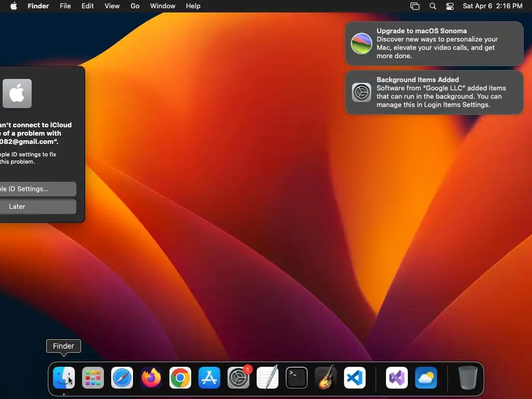Open System Settings with badge in Dock
Image resolution: width=532 pixels, height=399 pixels.
tap(238, 378)
